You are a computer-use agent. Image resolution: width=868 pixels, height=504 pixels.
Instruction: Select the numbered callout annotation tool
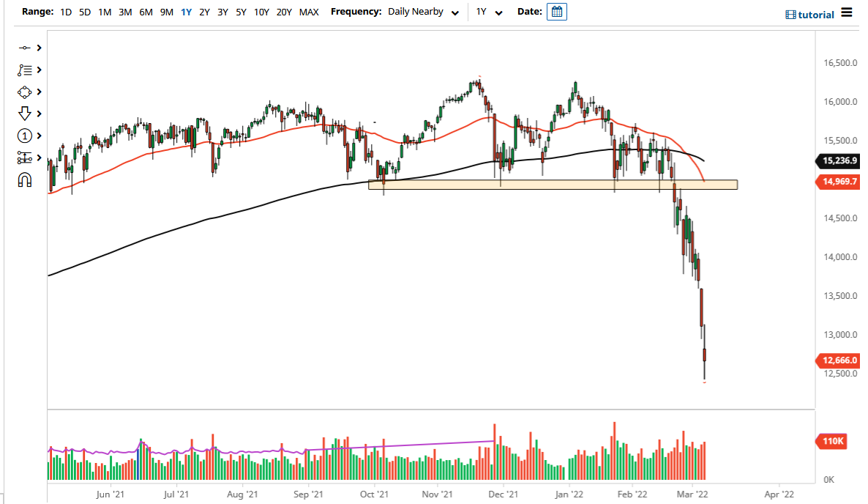coord(24,136)
